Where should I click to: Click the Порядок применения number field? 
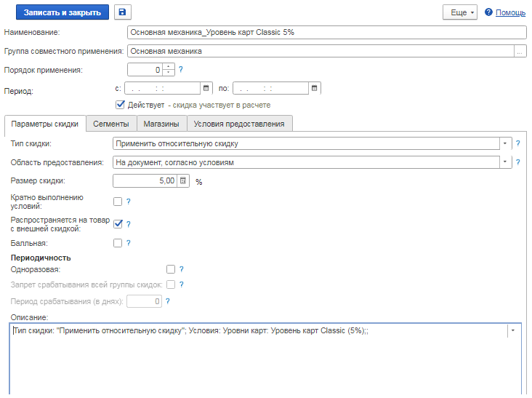tap(145, 70)
